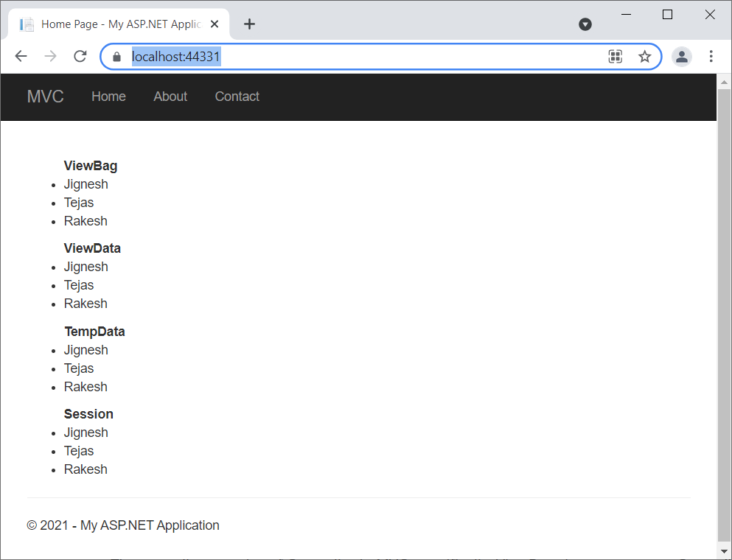
Task: Click Jignesh under TempData
Action: click(x=86, y=350)
